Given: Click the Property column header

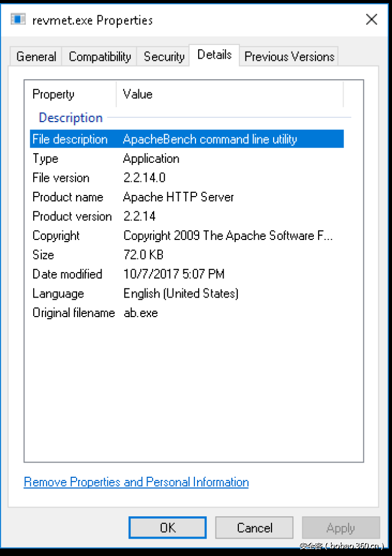Looking at the screenshot, I should tap(53, 94).
